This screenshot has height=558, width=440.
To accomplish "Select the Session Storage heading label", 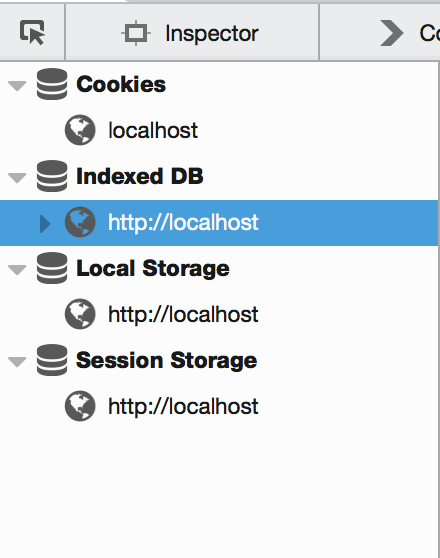I will point(167,360).
